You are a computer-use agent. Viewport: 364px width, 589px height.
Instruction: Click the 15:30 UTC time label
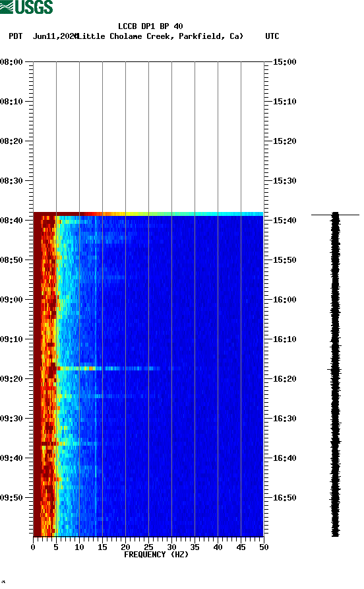point(284,181)
